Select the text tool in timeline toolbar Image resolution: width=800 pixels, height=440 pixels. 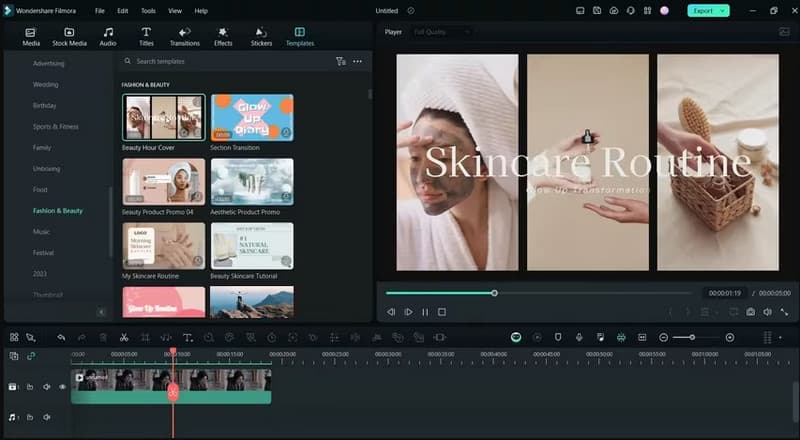pos(187,337)
